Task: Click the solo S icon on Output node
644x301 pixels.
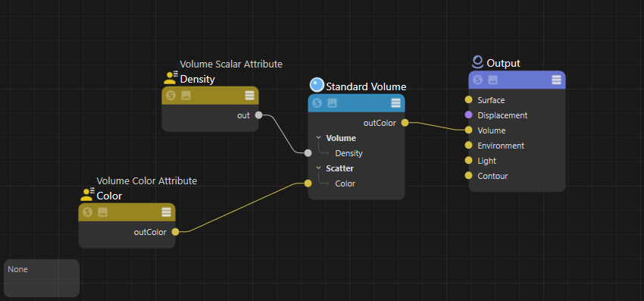Action: (477, 80)
